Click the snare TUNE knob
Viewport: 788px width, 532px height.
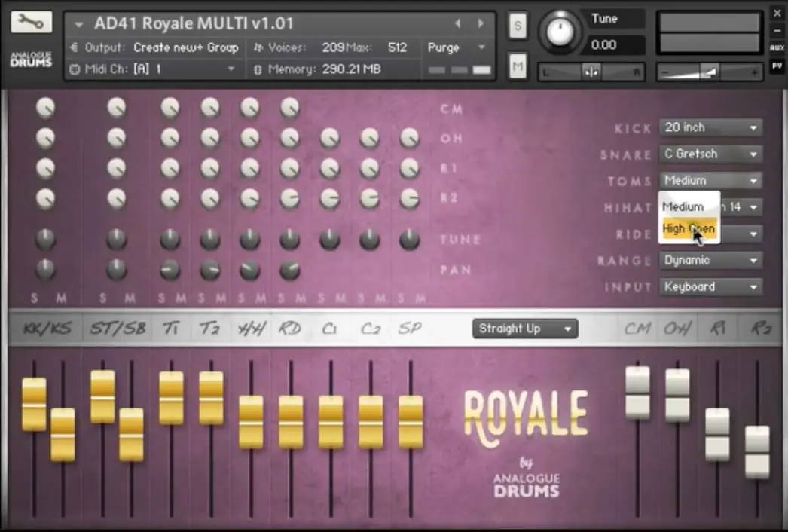(117, 240)
